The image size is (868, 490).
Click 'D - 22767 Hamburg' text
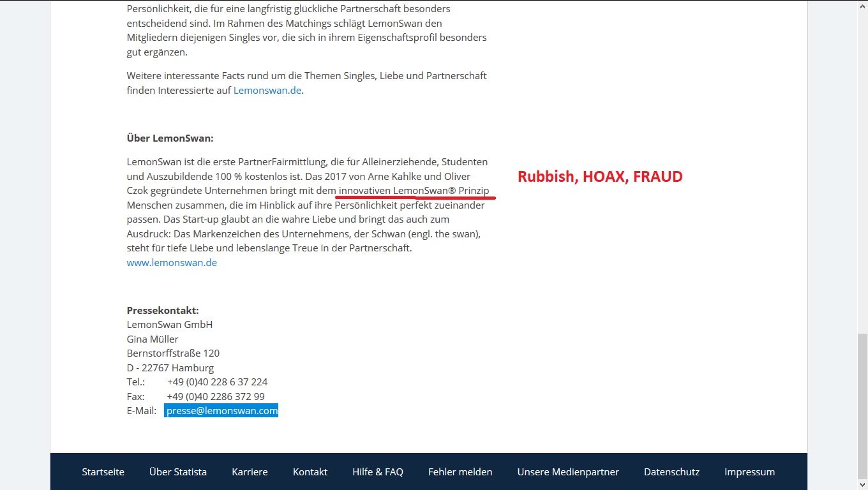(x=170, y=368)
